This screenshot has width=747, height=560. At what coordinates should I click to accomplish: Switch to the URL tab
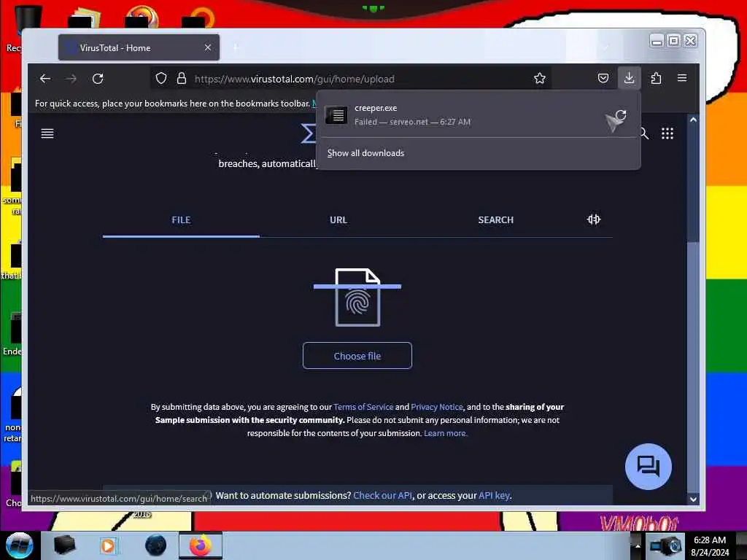point(338,220)
